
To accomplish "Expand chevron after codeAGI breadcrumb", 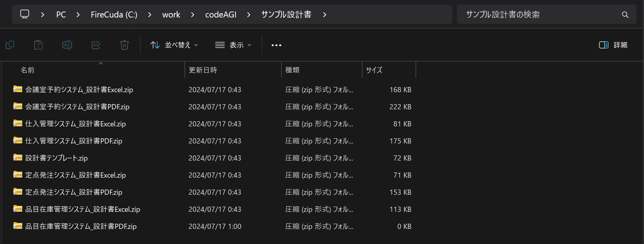I will click(x=249, y=15).
